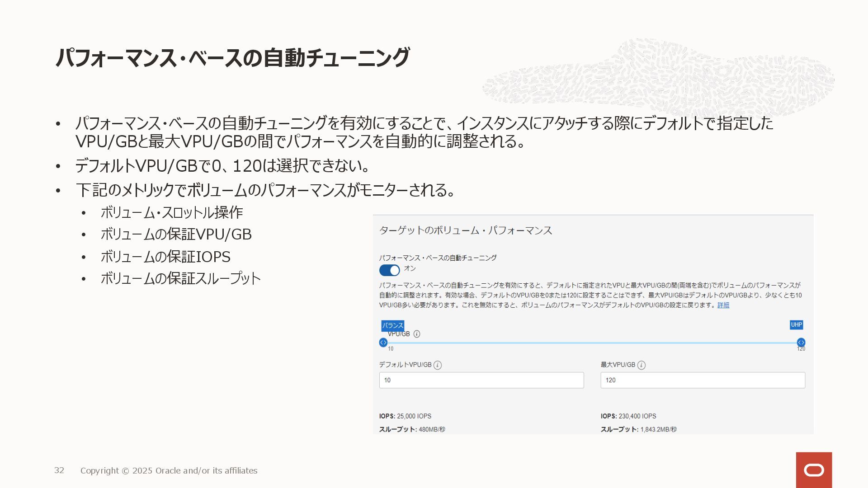Viewport: 868px width, 488px height.
Task: Click the バランス blue slider tag
Action: 392,325
